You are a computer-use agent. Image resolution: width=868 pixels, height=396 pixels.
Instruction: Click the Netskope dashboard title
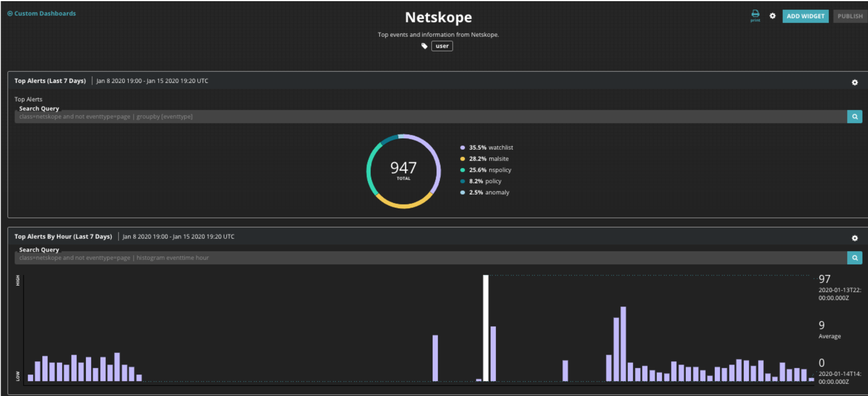438,17
